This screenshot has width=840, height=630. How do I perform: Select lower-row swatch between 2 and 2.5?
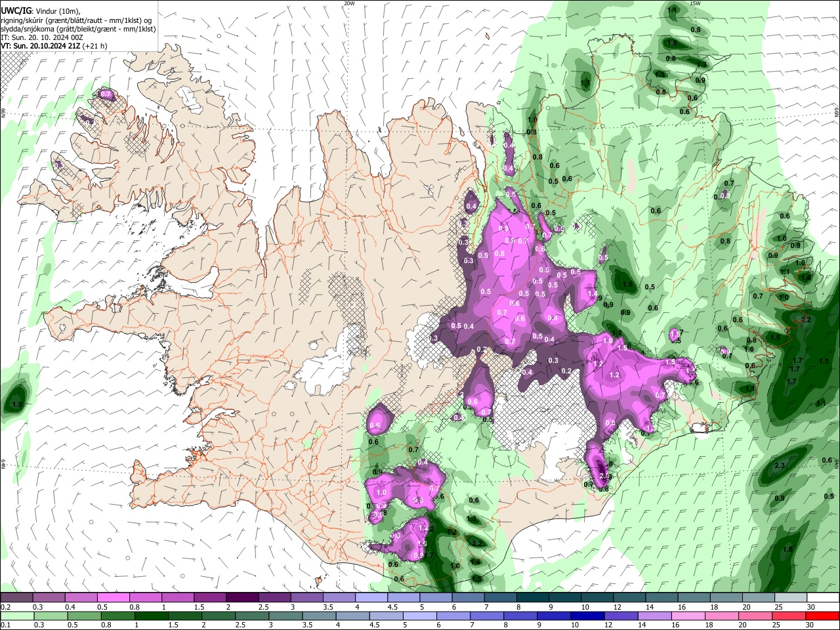pos(218,616)
